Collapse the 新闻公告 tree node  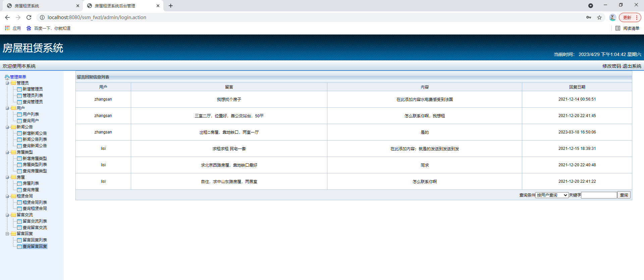tap(7, 127)
